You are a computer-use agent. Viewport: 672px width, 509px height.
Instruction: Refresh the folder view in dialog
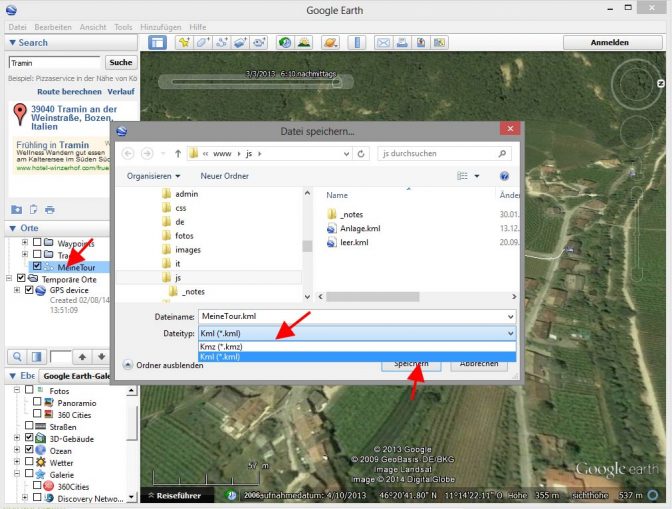(361, 153)
